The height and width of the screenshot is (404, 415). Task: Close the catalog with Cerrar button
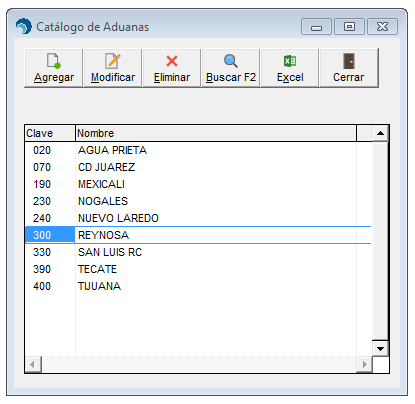(x=349, y=68)
